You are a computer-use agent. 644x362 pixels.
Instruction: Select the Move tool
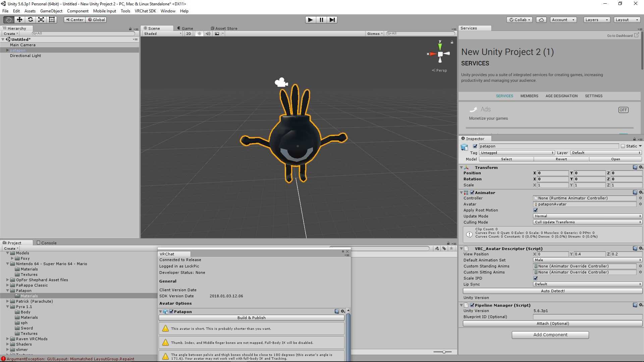[x=19, y=20]
